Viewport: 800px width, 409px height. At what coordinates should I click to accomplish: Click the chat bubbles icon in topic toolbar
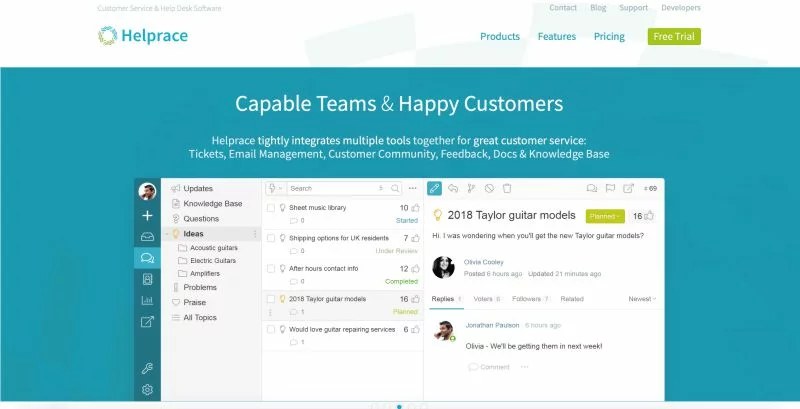tap(592, 188)
